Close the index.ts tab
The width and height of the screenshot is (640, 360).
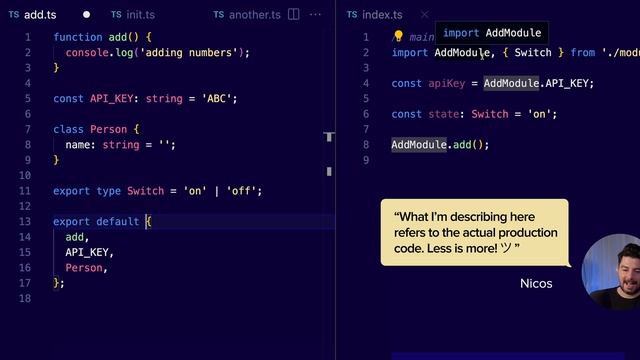coord(424,15)
